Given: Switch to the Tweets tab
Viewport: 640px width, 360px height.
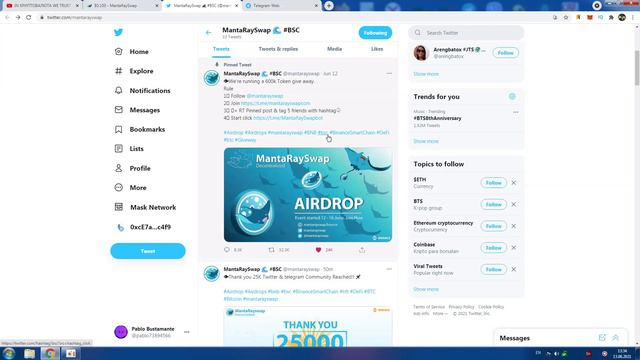Looking at the screenshot, I should [x=221, y=49].
